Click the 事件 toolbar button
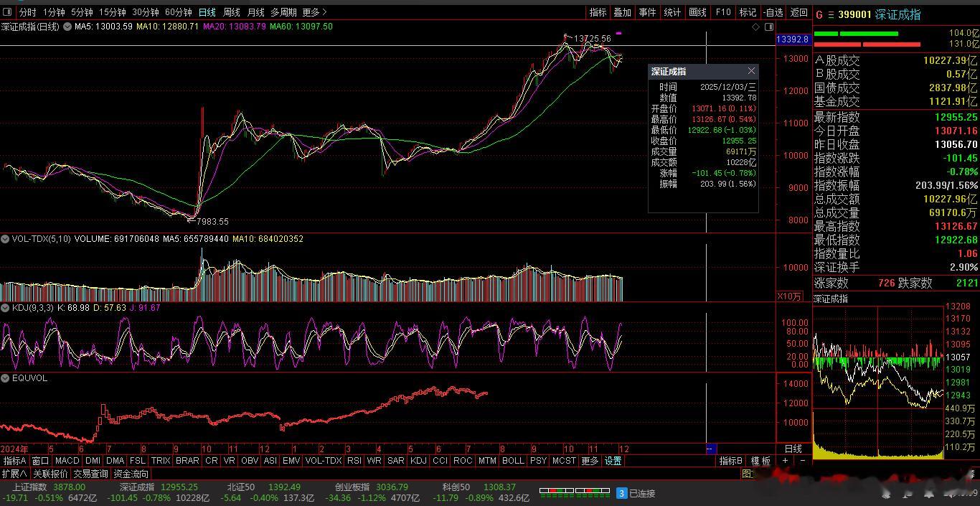 click(647, 12)
